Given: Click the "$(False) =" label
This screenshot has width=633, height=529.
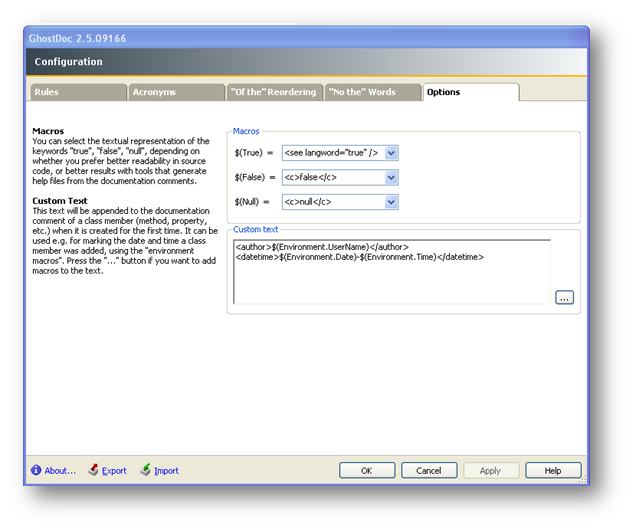Looking at the screenshot, I should (255, 178).
